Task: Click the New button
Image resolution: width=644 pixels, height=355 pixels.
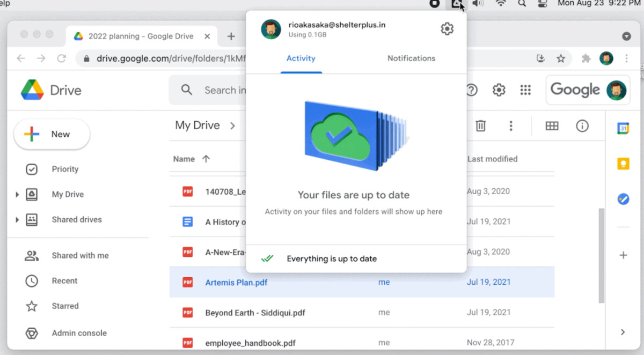Action: pos(52,134)
